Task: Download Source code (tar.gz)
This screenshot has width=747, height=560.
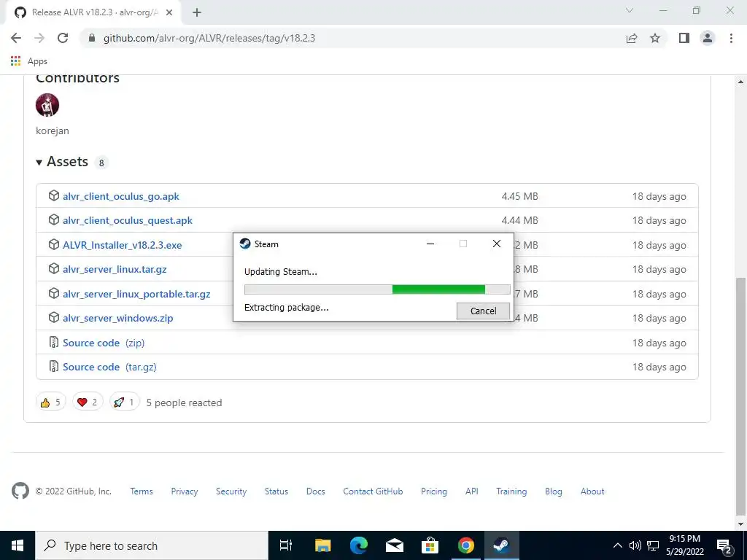Action: [109, 367]
